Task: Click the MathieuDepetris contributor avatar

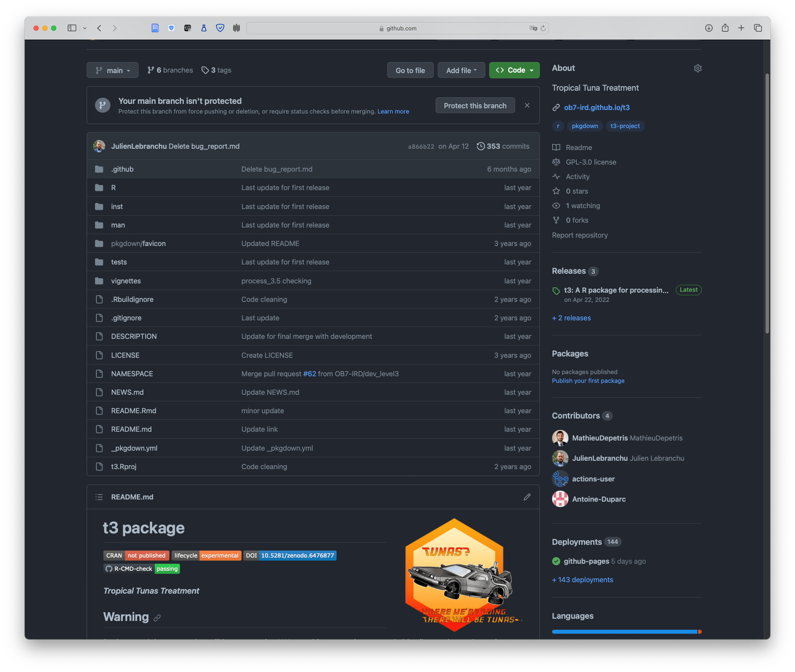Action: [x=560, y=438]
